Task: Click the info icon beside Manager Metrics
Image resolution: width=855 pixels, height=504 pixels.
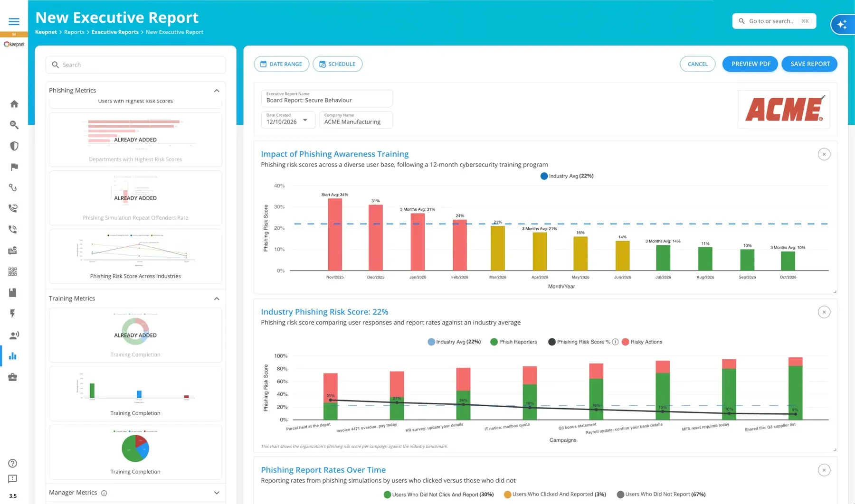Action: point(104,493)
